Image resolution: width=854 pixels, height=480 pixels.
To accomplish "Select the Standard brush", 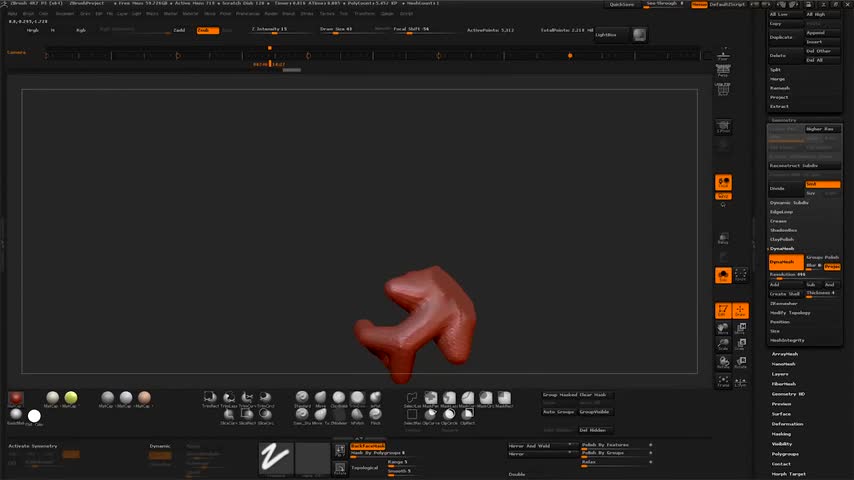I will click(302, 397).
